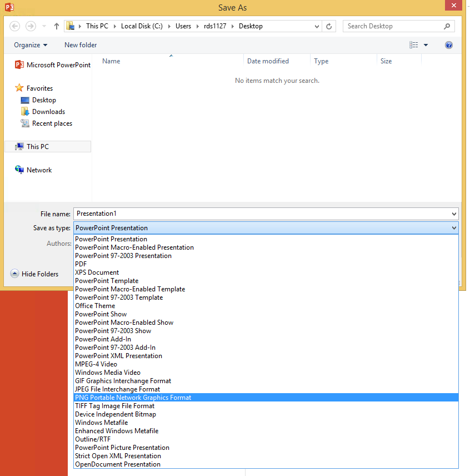Open Downloads folder in Favorites
The image size is (470, 476).
pyautogui.click(x=48, y=112)
